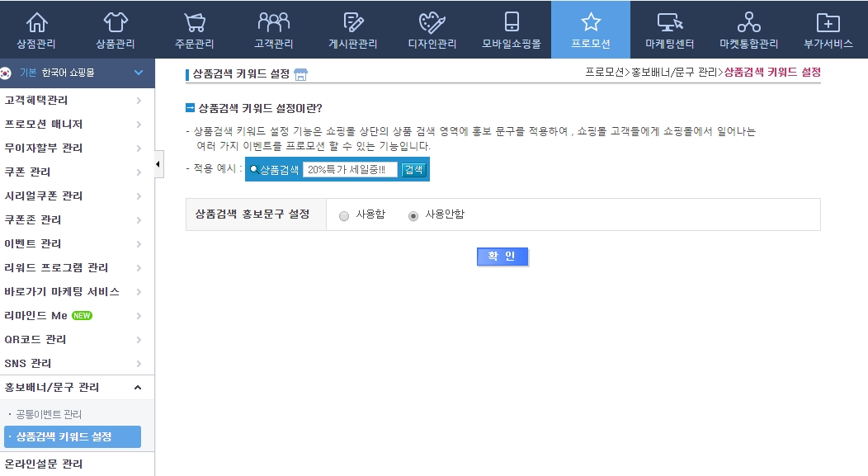Open the 한국어 쇼핑몰 dropdown
This screenshot has width=868, height=476.
coord(138,73)
